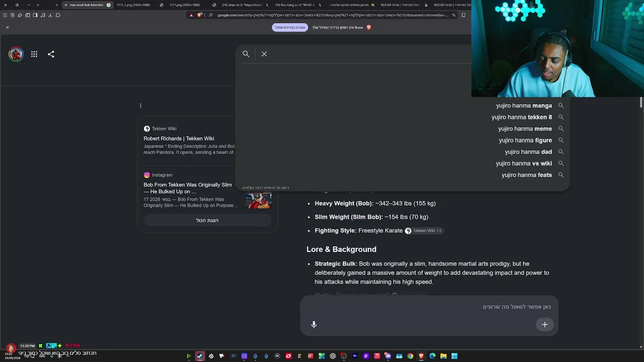The image size is (644, 362).
Task: Open the browser sidebar panel toggle
Action: pyautogui.click(x=35, y=15)
